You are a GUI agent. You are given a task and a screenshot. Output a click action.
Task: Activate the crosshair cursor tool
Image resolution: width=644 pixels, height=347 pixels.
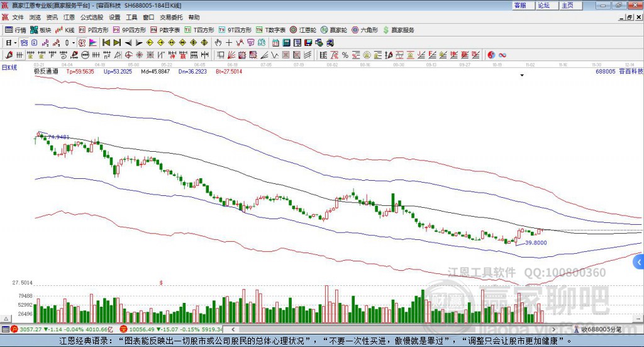point(229,43)
